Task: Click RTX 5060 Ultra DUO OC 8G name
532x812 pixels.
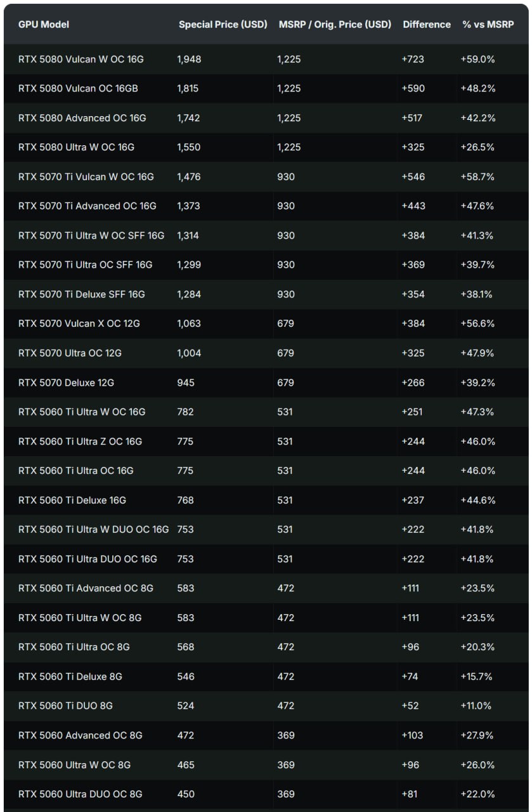Action: (81, 794)
